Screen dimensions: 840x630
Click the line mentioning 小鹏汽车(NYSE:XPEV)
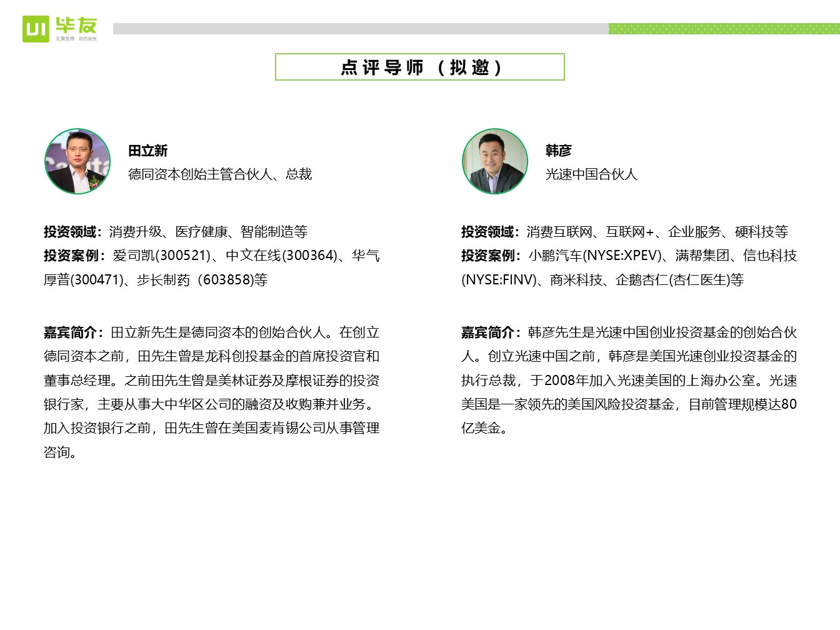629,256
